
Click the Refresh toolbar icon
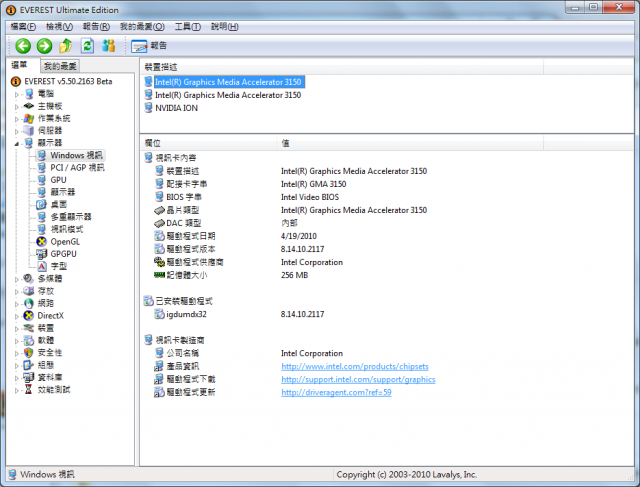pos(87,46)
